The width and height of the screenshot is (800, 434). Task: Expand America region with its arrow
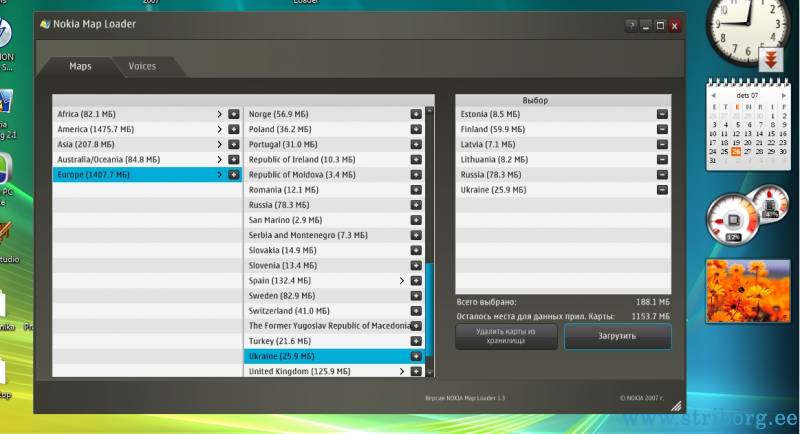tap(219, 130)
